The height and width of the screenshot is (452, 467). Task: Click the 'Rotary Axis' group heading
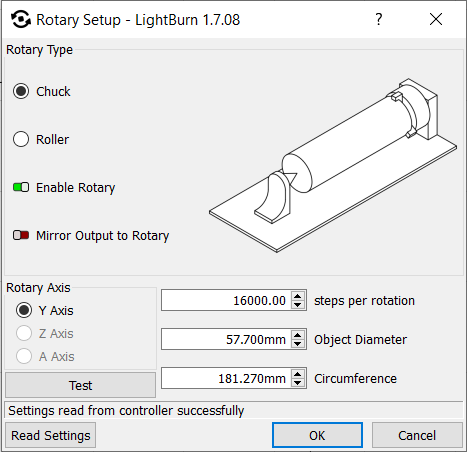(x=38, y=287)
